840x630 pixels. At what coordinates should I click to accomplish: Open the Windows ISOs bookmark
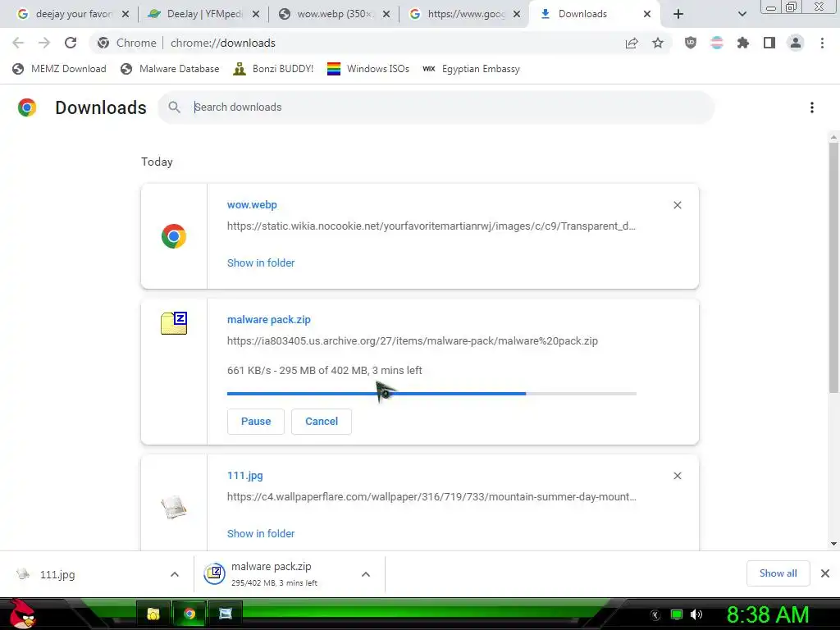click(x=368, y=69)
